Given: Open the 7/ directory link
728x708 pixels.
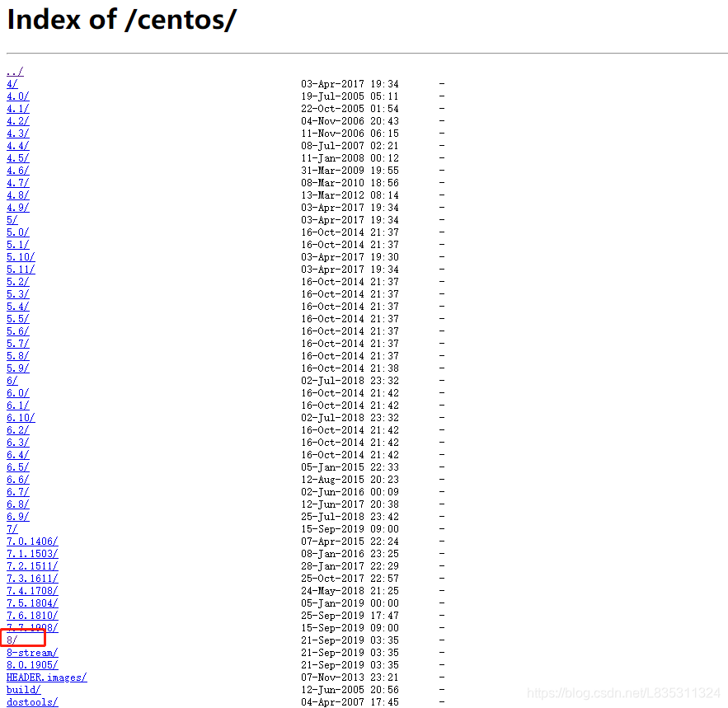Looking at the screenshot, I should point(12,529).
